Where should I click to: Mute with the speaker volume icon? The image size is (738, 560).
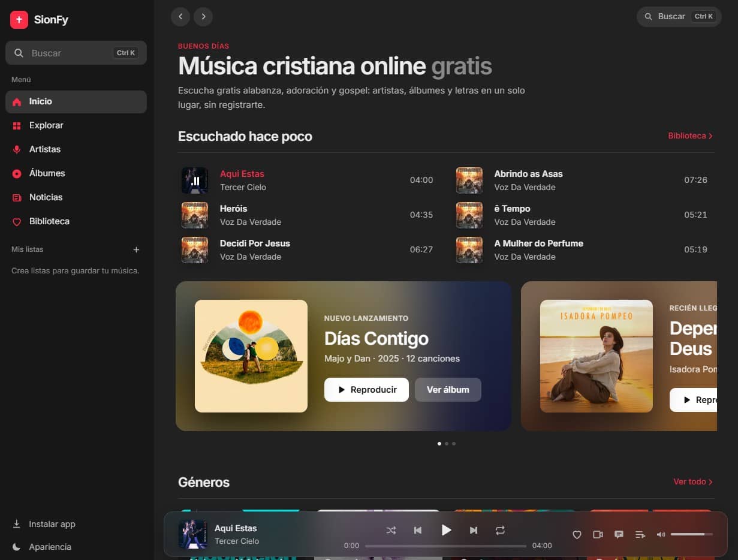pyautogui.click(x=661, y=535)
